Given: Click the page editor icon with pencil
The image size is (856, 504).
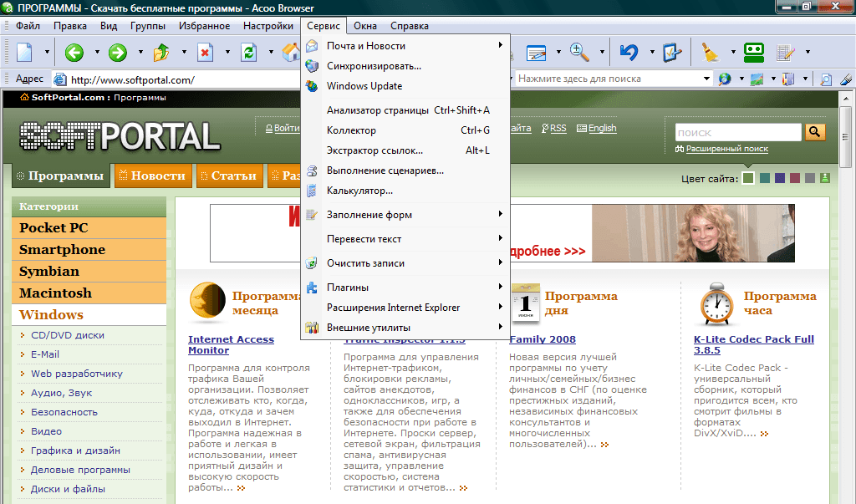Looking at the screenshot, I should click(x=536, y=53).
